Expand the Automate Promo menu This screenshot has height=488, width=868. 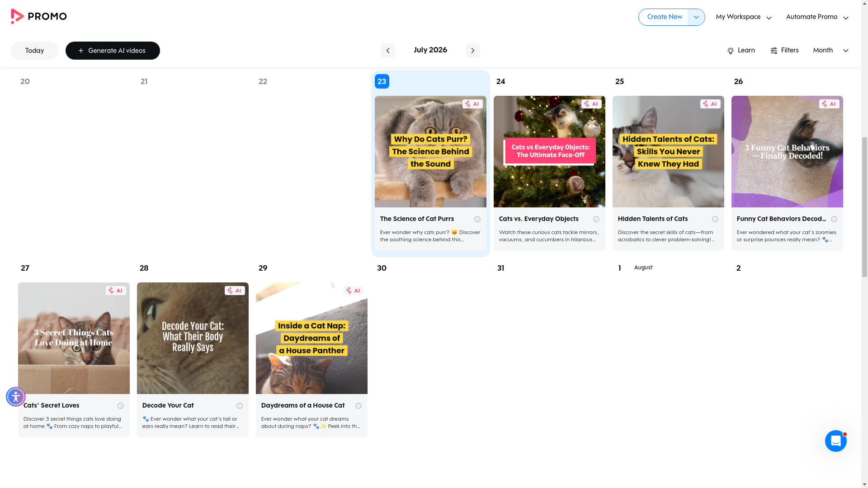click(x=817, y=17)
